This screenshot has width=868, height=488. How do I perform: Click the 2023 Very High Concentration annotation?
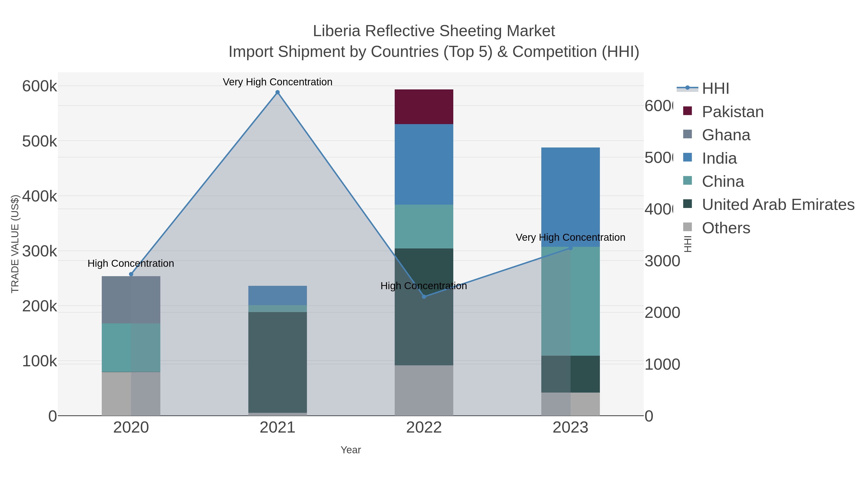[x=570, y=237]
